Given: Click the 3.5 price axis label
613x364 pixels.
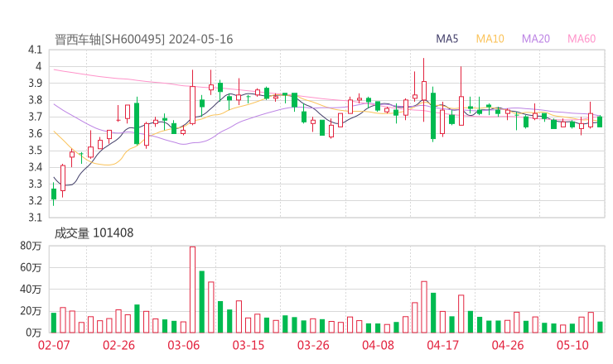Looking at the screenshot, I should coord(35,151).
